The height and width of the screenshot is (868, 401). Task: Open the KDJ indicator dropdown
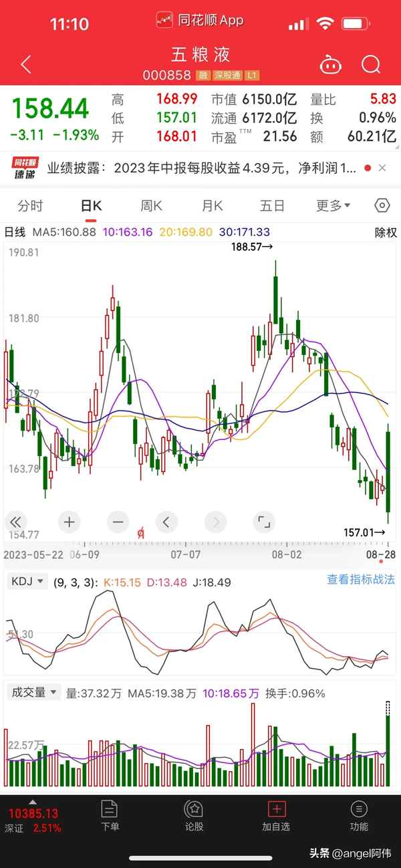[27, 581]
